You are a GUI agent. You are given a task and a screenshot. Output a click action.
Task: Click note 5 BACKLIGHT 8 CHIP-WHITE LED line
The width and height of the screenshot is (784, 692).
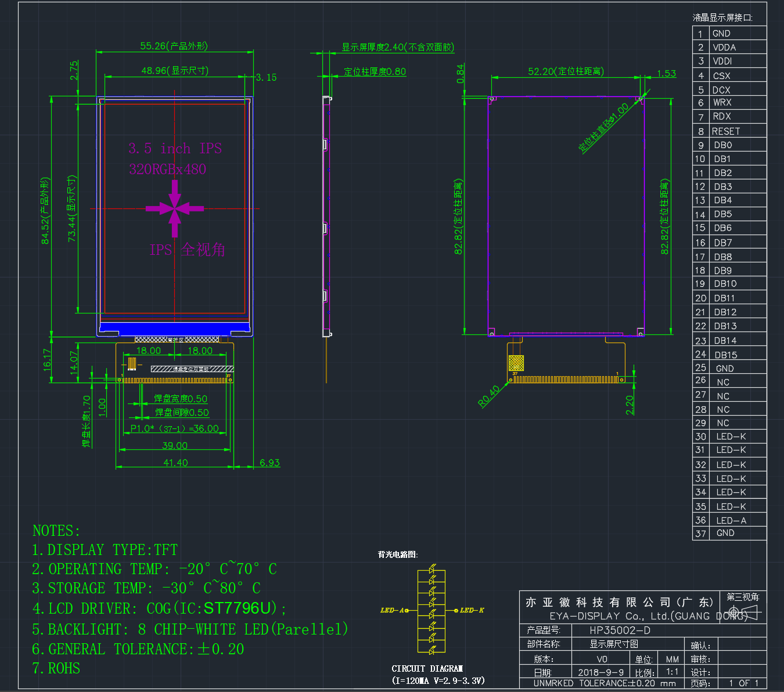click(190, 629)
